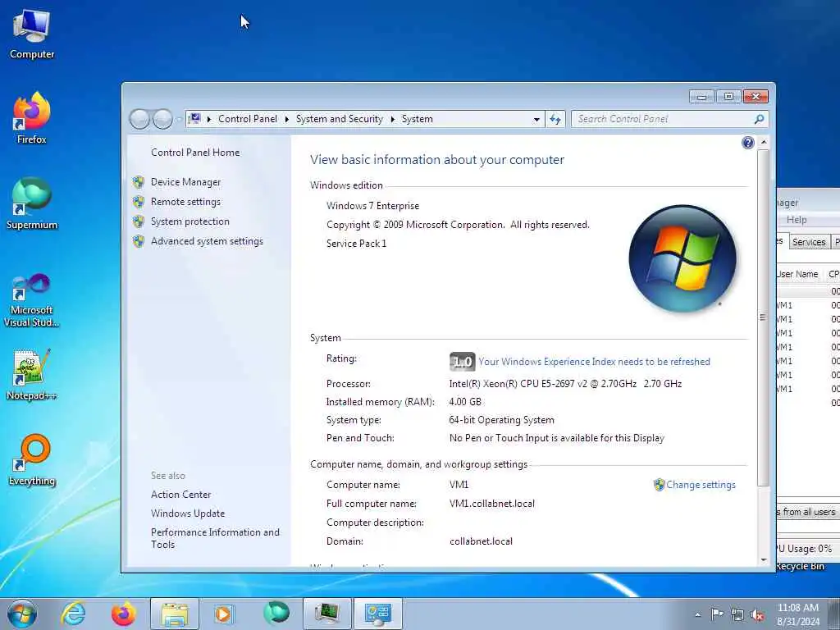Click the refresh button beside address bar

555,119
